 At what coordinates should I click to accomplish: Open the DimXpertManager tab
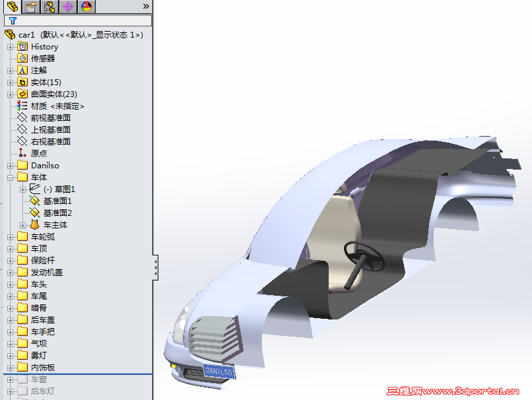point(68,7)
